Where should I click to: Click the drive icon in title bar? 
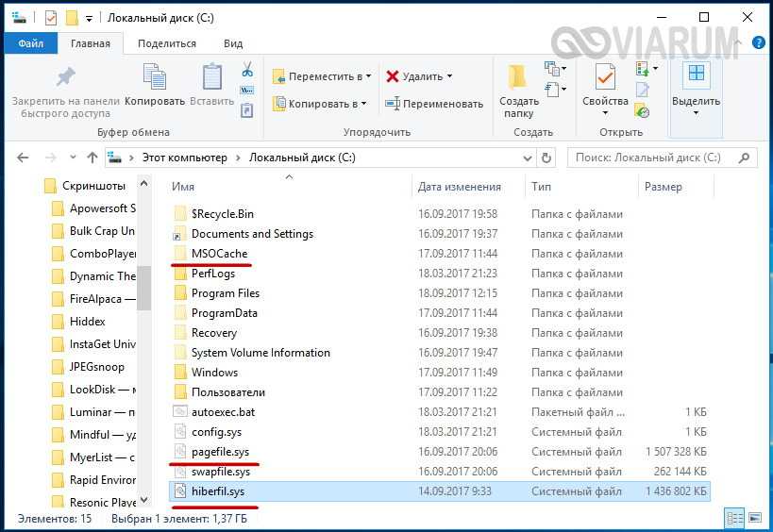[19, 18]
